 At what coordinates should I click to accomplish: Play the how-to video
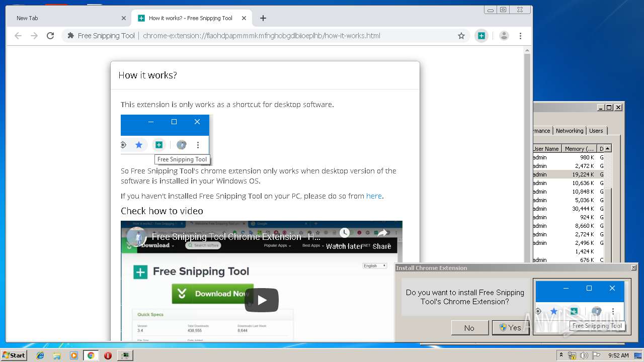pos(262,300)
